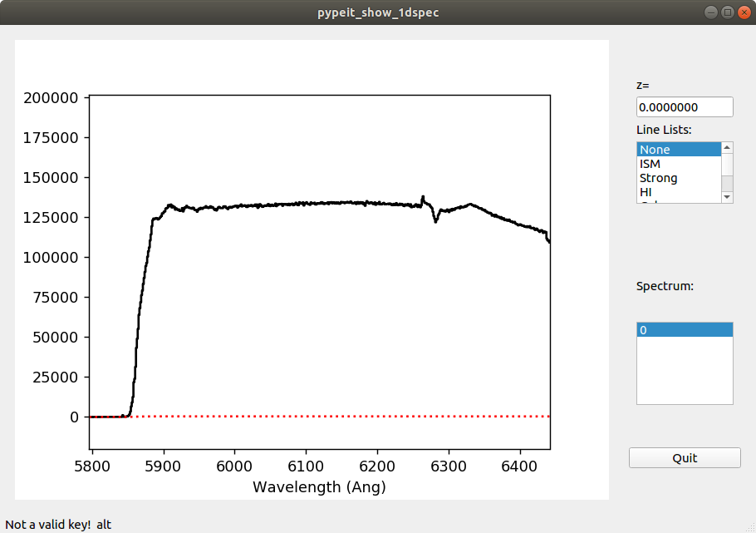Click the scroll-up arrow in Line Lists

coord(727,147)
